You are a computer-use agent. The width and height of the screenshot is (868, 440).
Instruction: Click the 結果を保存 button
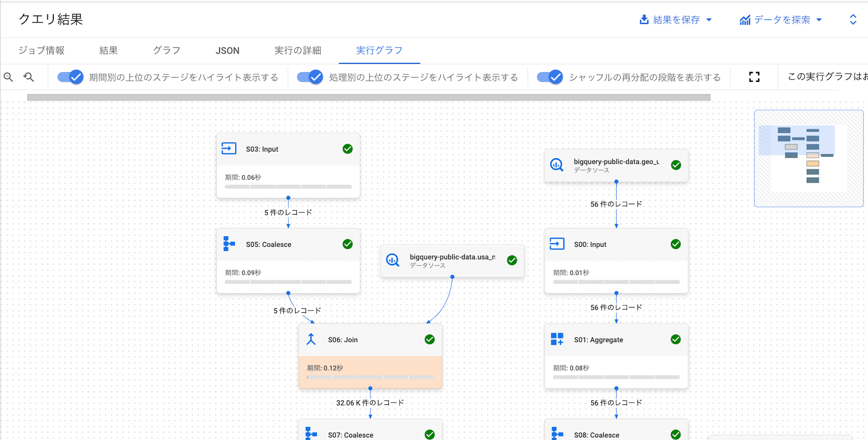click(675, 20)
